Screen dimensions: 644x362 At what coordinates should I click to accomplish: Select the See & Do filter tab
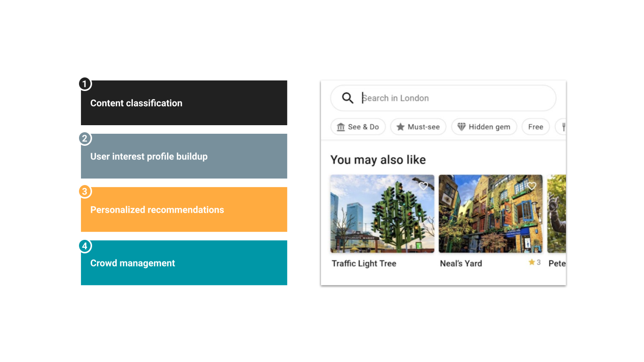tap(358, 127)
